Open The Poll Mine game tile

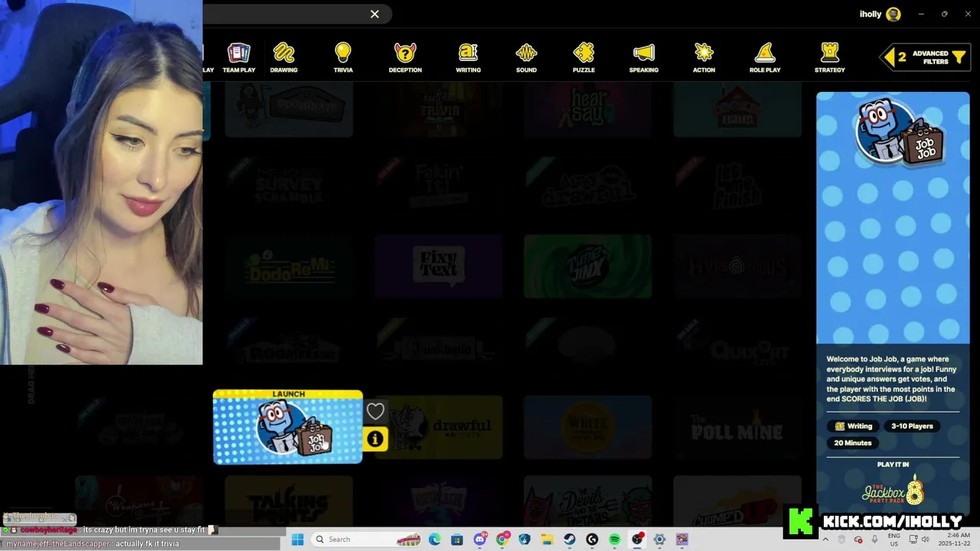[737, 427]
